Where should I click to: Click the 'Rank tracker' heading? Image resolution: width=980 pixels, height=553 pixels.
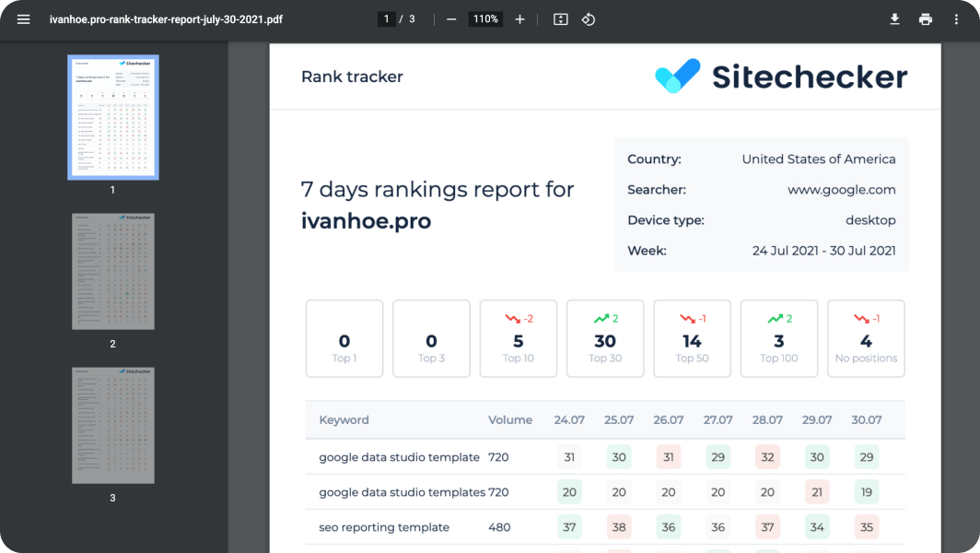coord(352,76)
